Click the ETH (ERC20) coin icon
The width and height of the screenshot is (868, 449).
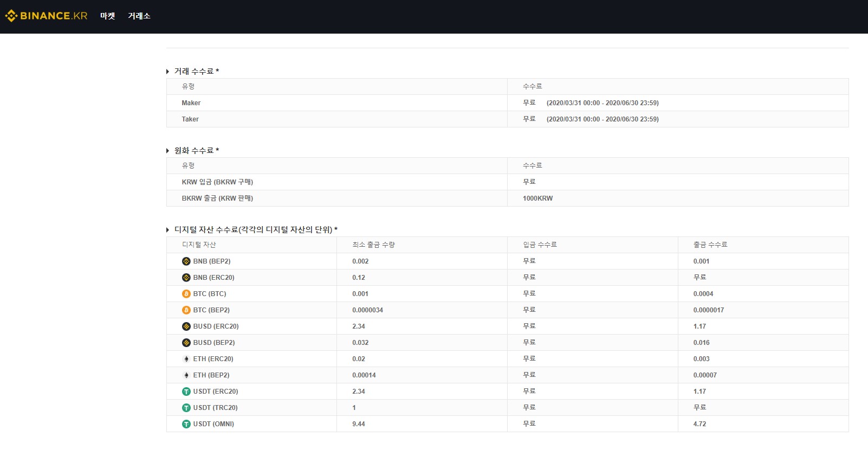pyautogui.click(x=186, y=359)
